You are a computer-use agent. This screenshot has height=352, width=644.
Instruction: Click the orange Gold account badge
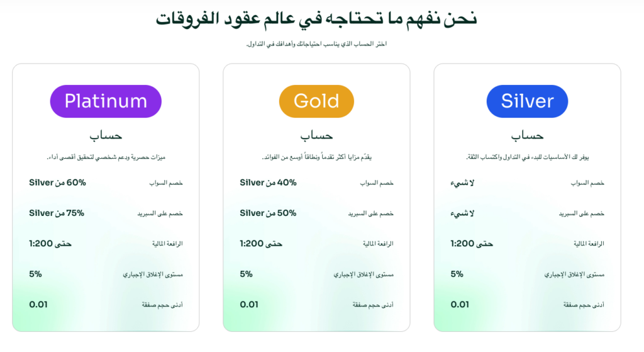(316, 101)
